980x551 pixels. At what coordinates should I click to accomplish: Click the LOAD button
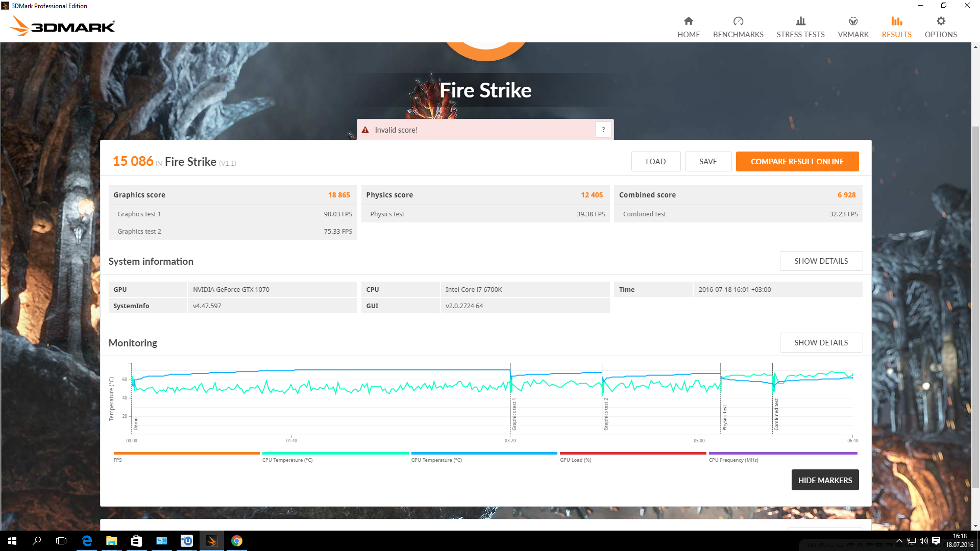click(x=655, y=161)
